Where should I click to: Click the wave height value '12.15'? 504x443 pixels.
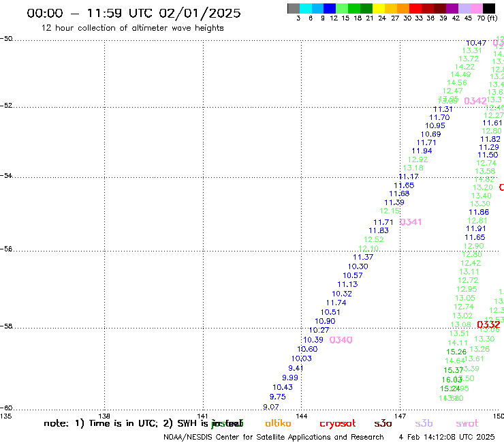[390, 211]
